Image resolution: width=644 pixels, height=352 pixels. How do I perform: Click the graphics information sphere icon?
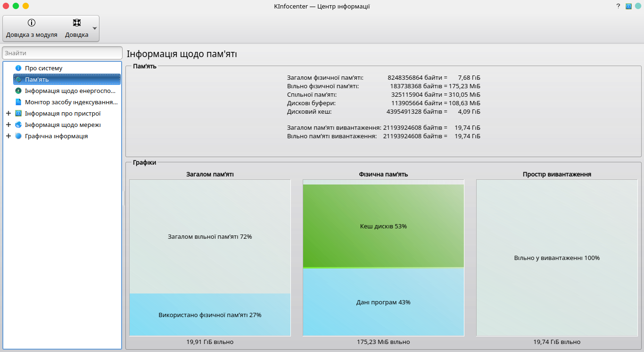click(18, 136)
